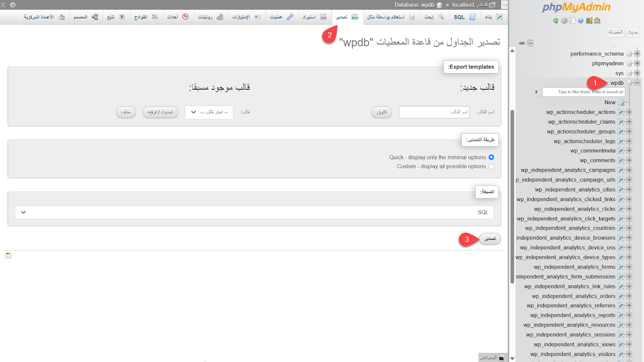Image resolution: width=644 pixels, height=362 pixels.
Task: Click the New table link in wpdb
Action: (x=610, y=103)
